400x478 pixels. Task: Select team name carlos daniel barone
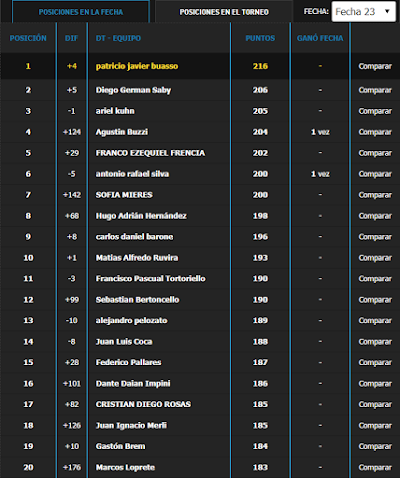click(x=134, y=237)
